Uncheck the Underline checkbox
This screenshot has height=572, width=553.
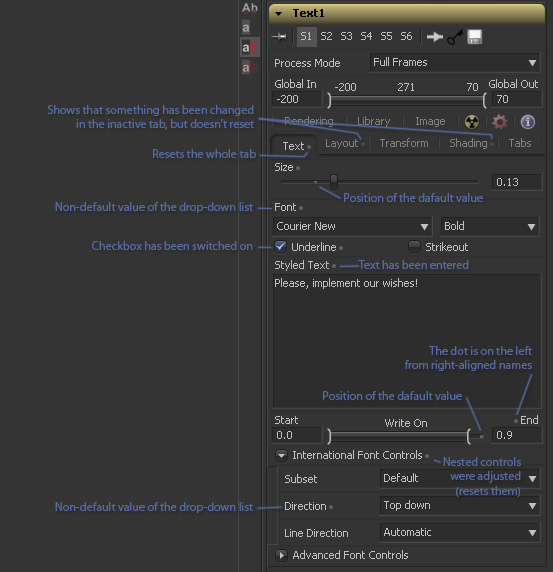(x=280, y=247)
